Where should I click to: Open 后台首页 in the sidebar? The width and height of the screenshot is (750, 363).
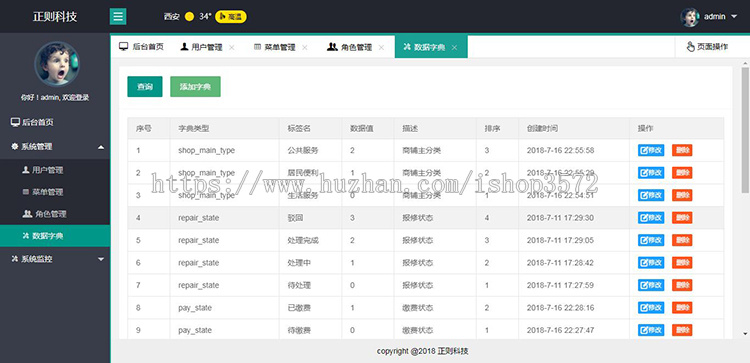pos(55,122)
